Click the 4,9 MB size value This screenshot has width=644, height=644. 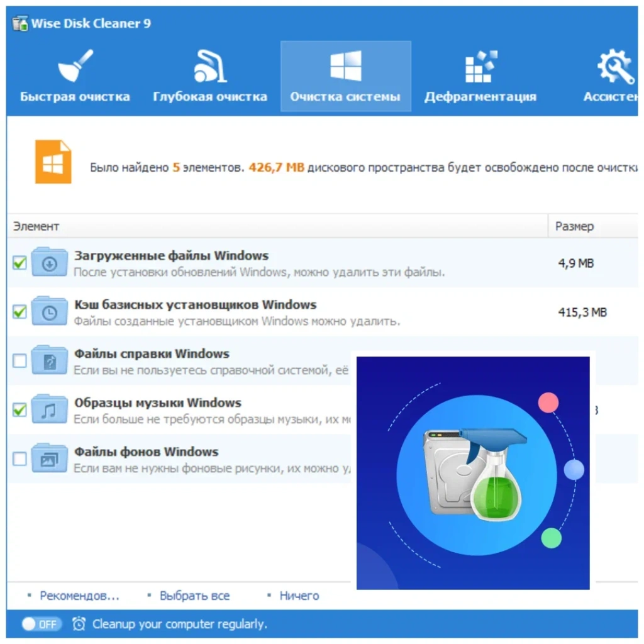click(576, 264)
